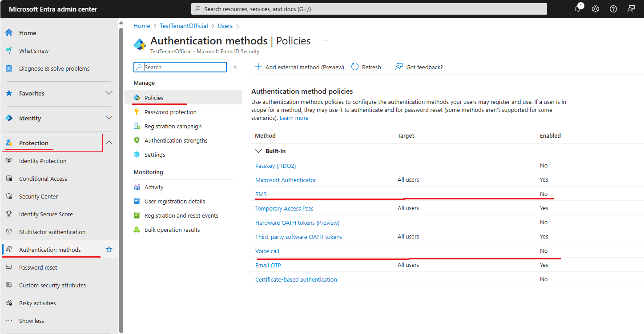Collapse the Built-In methods group

coord(258,151)
